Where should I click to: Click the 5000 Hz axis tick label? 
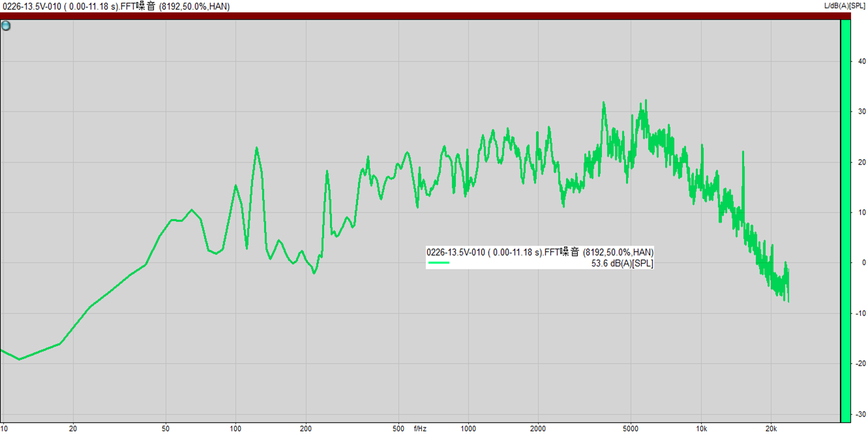630,429
